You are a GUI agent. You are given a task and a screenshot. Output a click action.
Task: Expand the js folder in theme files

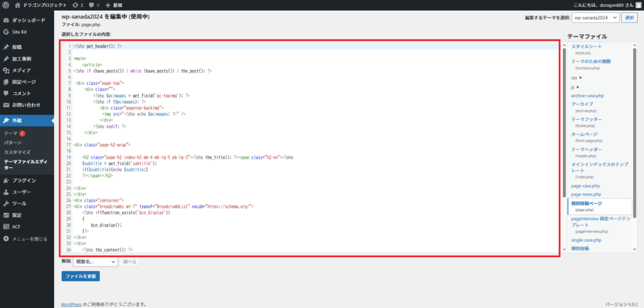coord(575,86)
